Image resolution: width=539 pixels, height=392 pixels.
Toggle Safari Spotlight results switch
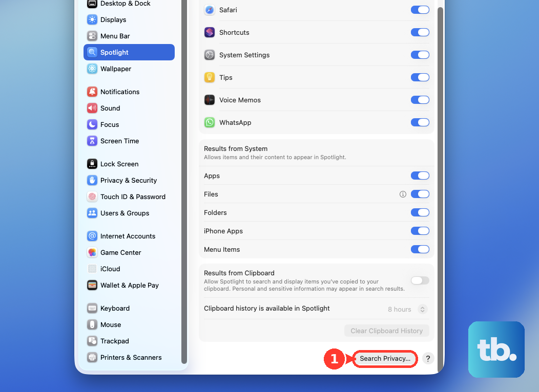coord(420,10)
